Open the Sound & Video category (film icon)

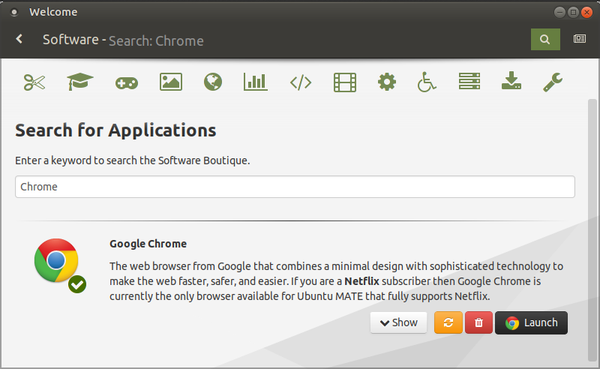[345, 82]
